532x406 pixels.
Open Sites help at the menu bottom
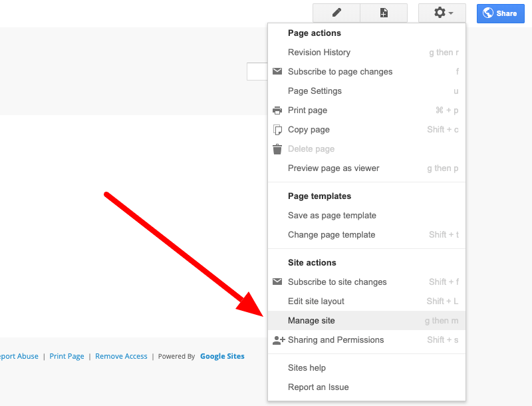307,367
